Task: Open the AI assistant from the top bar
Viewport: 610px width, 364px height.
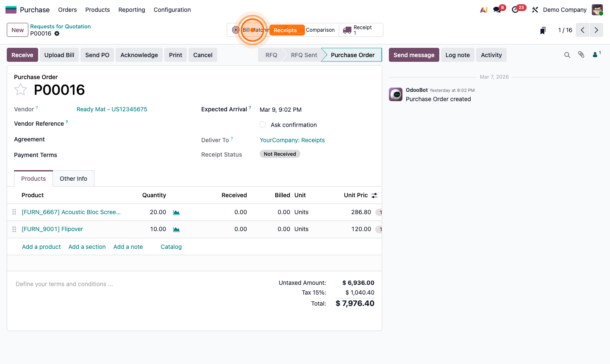Action: [483, 9]
